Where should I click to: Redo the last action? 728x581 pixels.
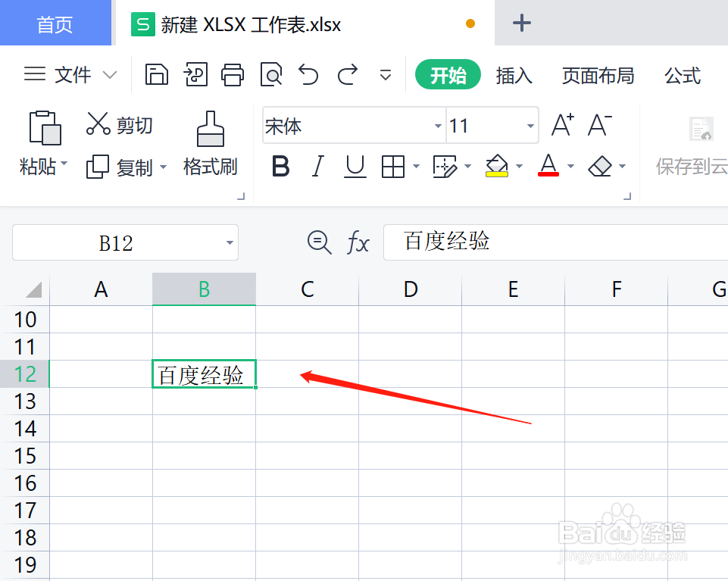coord(347,74)
